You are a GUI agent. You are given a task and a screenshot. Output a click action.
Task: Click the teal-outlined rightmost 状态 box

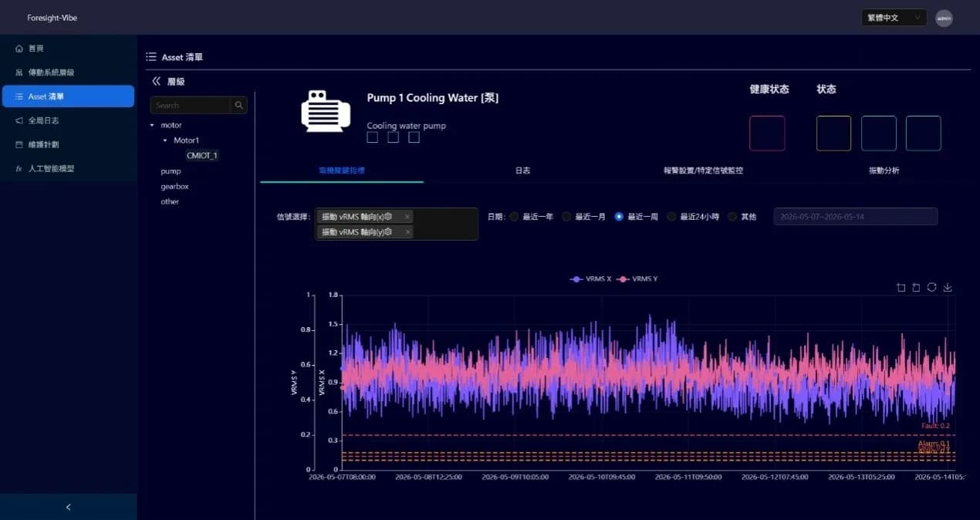click(x=924, y=133)
